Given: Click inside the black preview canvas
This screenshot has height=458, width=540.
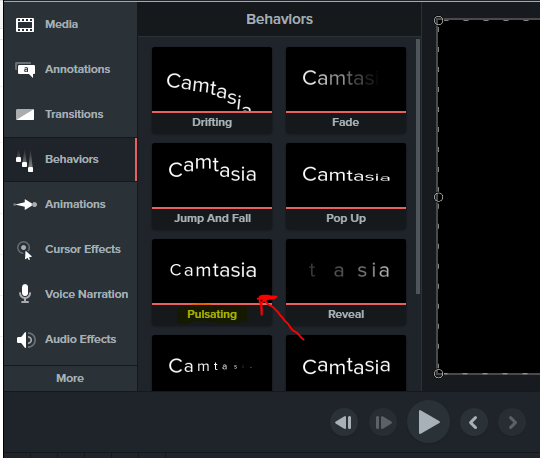Looking at the screenshot, I should 489,197.
